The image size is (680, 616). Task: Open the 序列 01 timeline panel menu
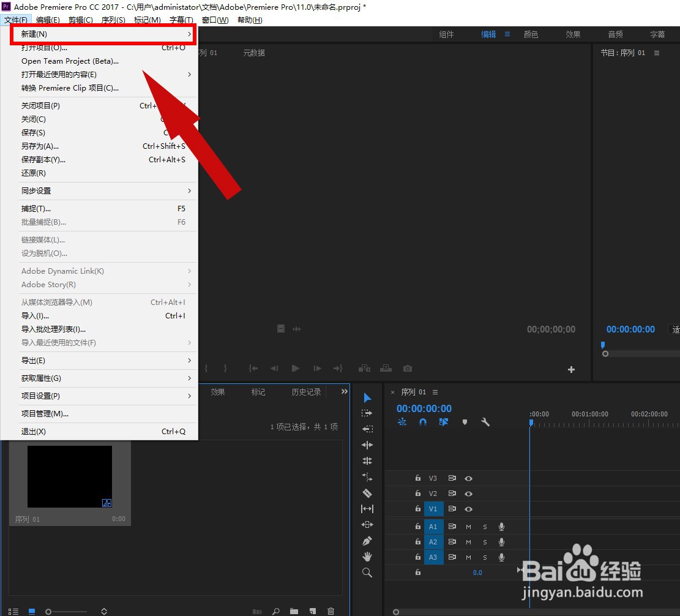(x=435, y=392)
